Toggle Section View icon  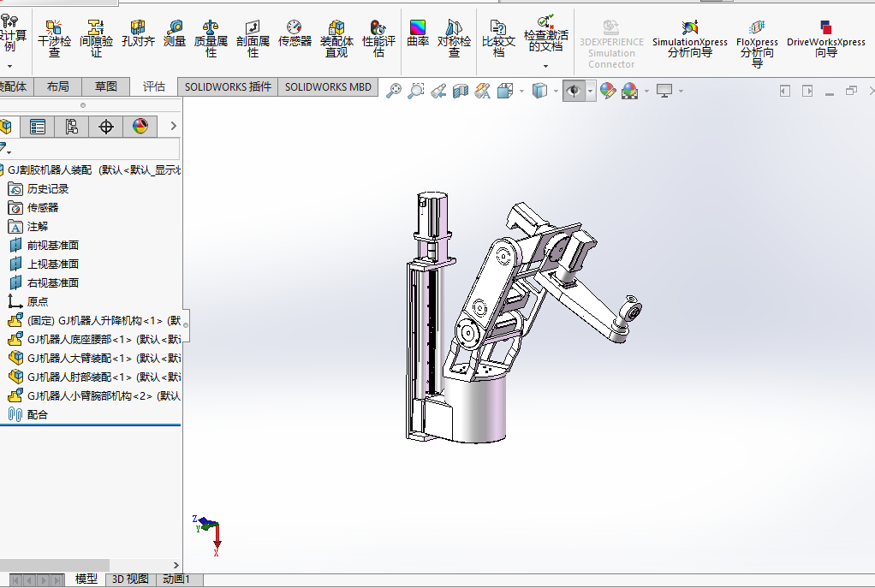(461, 91)
